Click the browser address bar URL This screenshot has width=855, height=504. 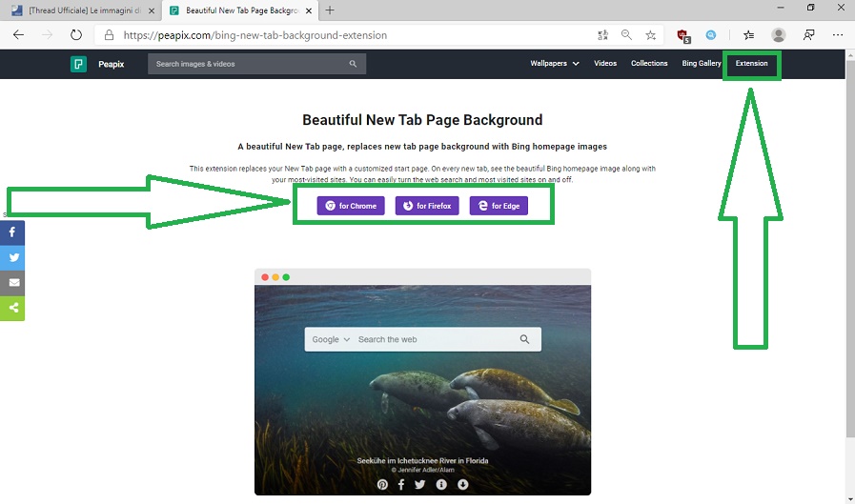254,35
